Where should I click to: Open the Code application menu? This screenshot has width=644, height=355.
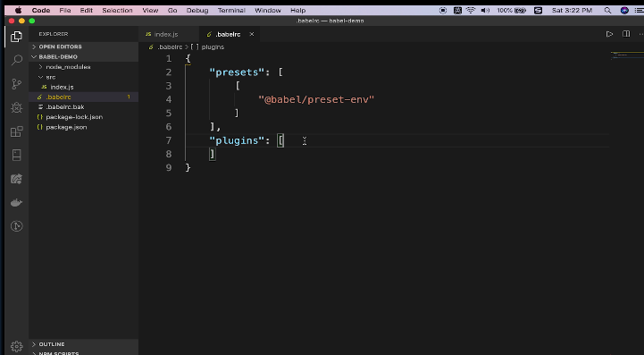[x=41, y=11]
